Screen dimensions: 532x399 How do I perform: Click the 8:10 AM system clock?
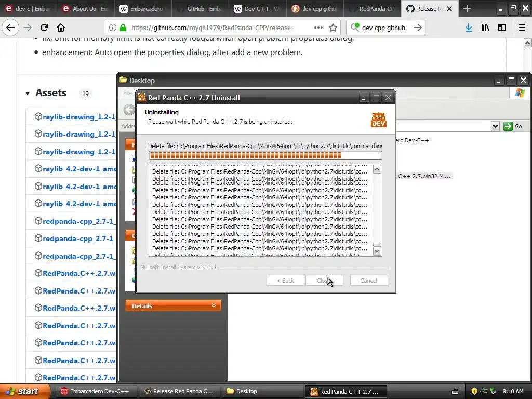tap(513, 391)
